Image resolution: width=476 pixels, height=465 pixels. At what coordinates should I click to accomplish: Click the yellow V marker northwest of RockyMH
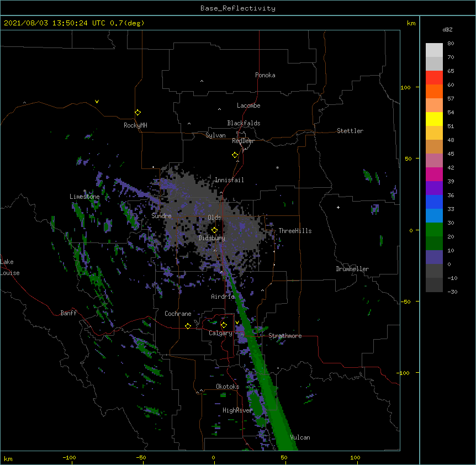tap(97, 102)
